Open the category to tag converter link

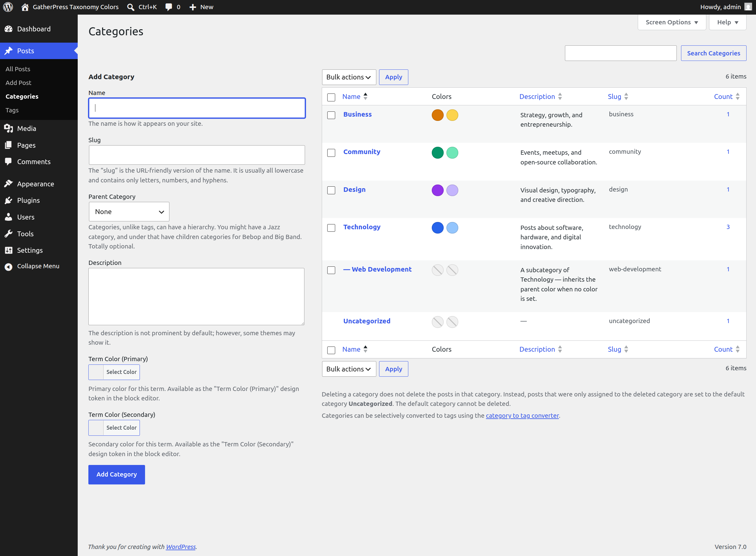(522, 416)
